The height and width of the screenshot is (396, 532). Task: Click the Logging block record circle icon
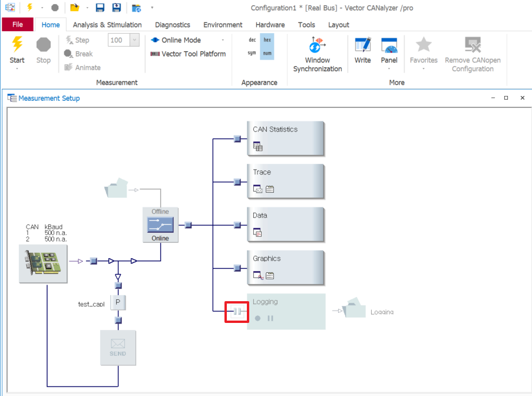coord(258,318)
